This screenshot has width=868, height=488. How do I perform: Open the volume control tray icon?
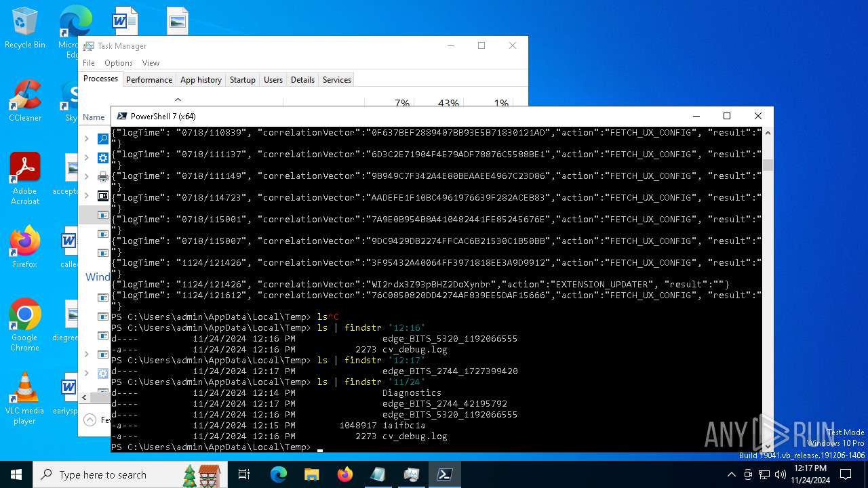click(781, 474)
